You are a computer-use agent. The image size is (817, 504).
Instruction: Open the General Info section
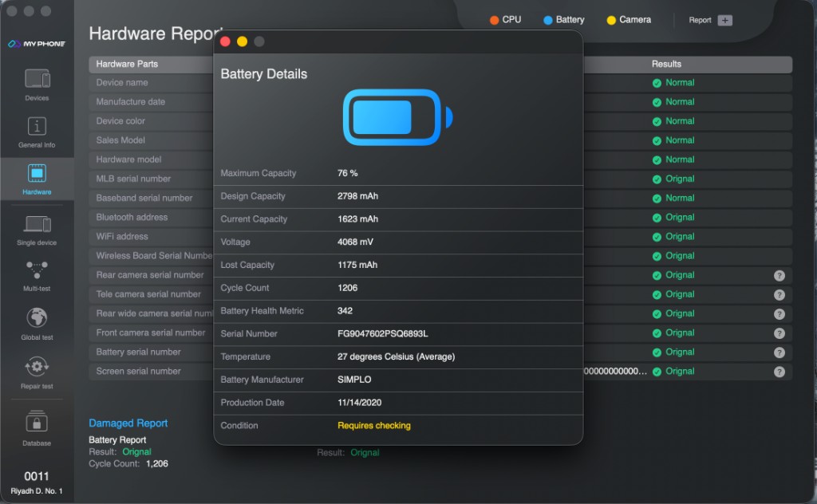tap(37, 132)
